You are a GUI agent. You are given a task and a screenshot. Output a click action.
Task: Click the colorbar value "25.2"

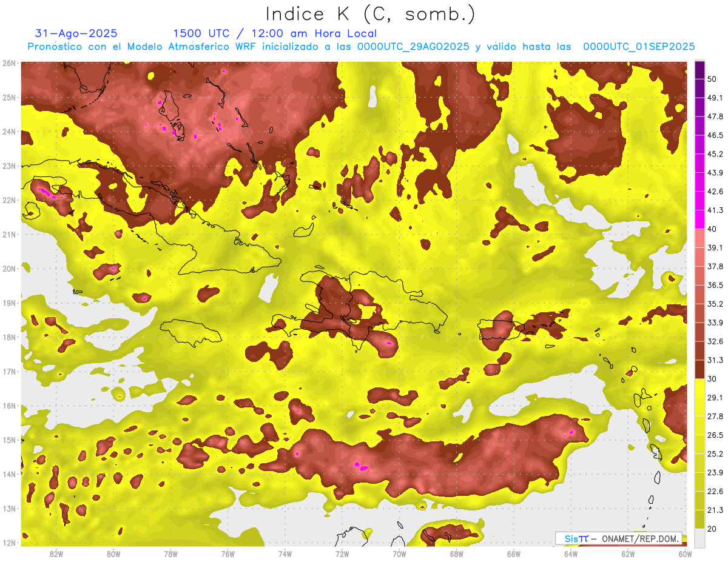click(x=715, y=453)
